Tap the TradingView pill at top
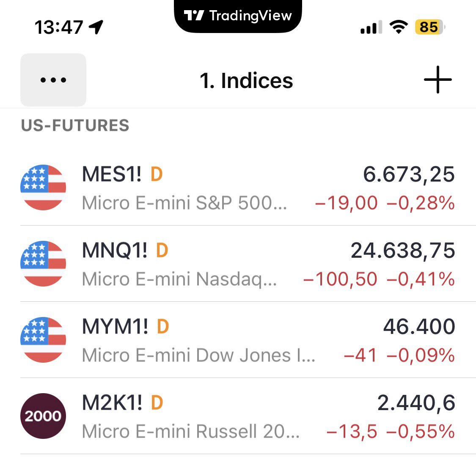This screenshot has height=463, width=476. (x=238, y=16)
